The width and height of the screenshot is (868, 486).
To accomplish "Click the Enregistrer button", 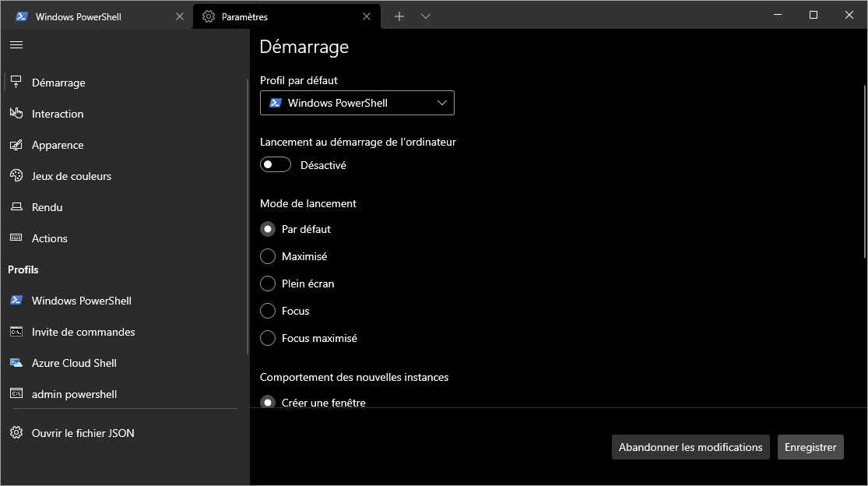I will 810,447.
